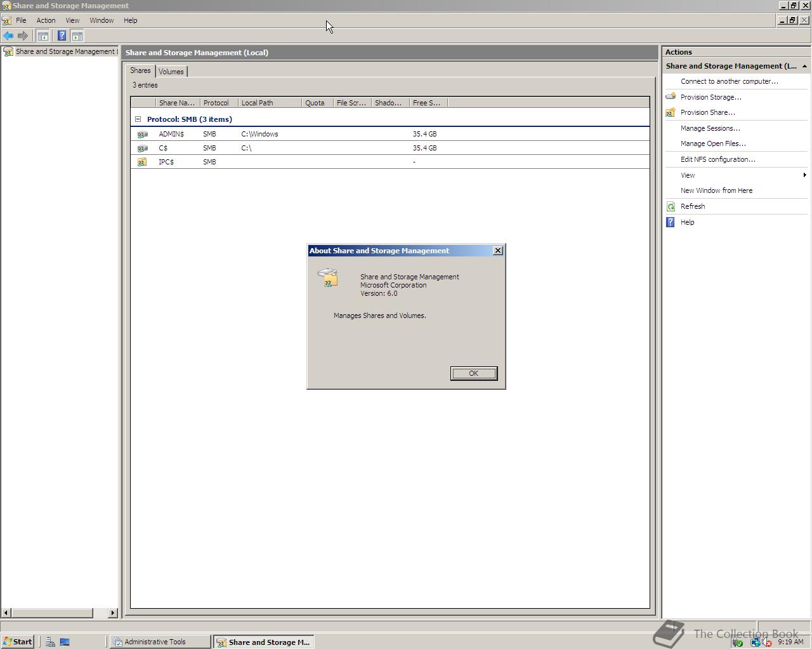Open the Action menu
The image size is (812, 650).
click(x=46, y=20)
